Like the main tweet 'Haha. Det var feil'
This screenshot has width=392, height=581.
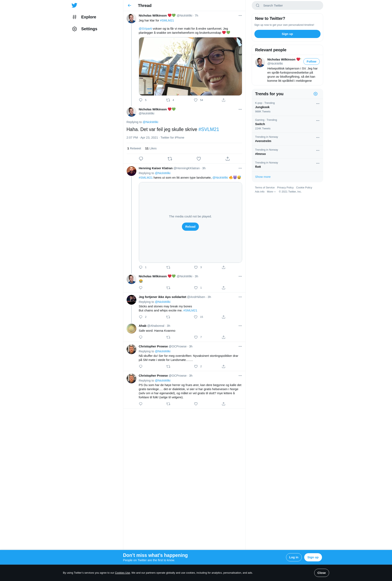coord(199,159)
